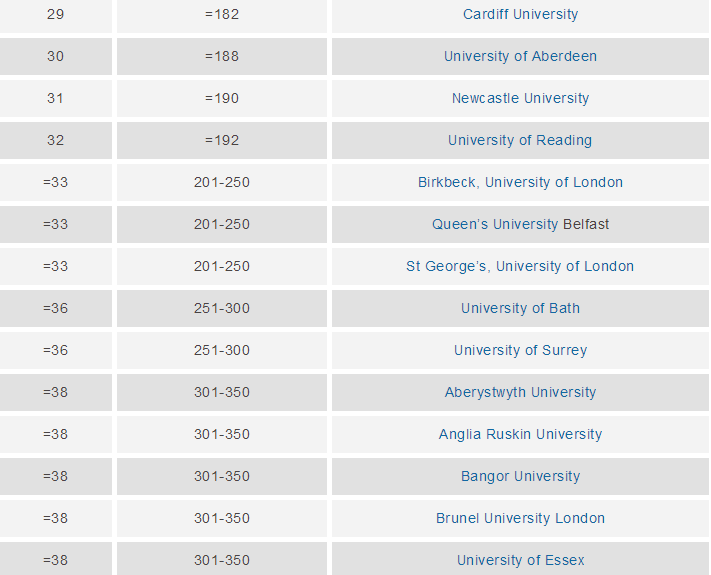Open the Bangor University link
The width and height of the screenshot is (711, 575).
tap(520, 477)
